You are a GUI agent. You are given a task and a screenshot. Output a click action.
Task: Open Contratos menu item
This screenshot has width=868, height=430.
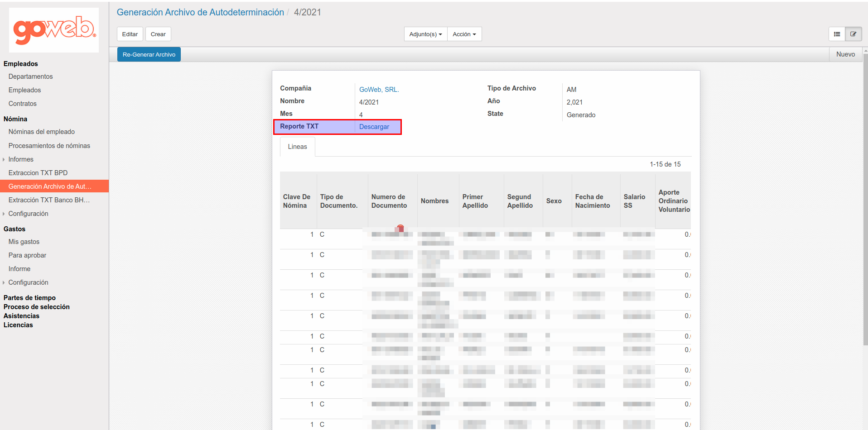click(23, 104)
